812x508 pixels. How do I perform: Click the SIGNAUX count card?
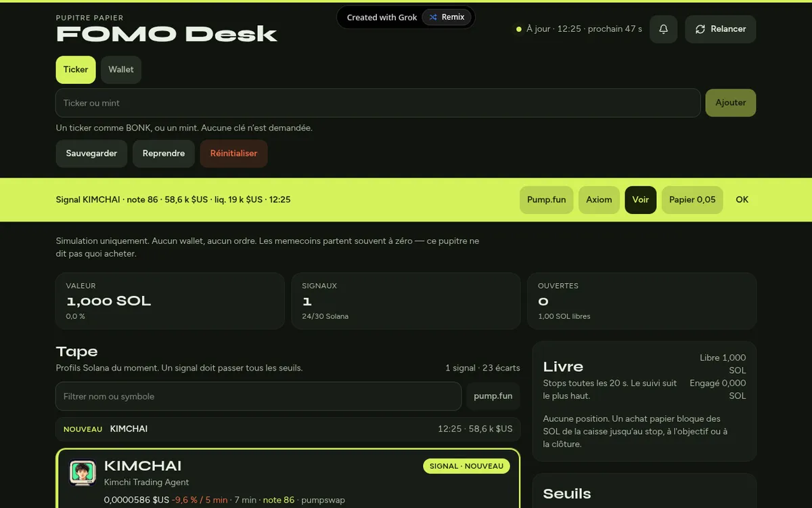click(x=406, y=301)
